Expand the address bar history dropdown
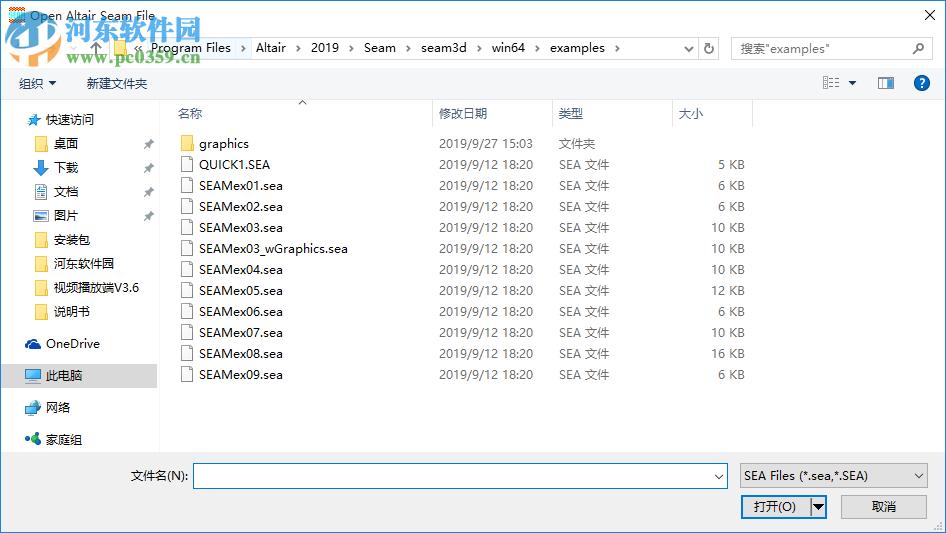 pos(688,48)
